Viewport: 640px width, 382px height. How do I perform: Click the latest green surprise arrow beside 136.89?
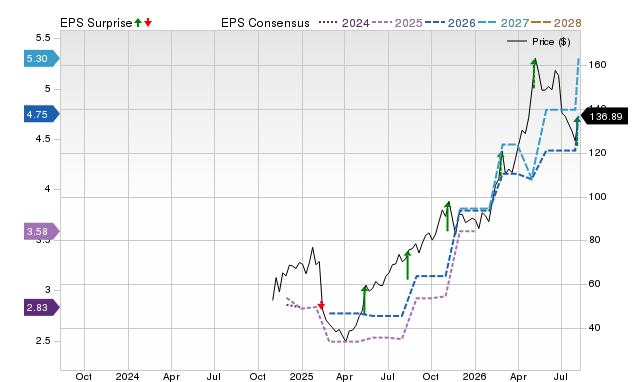577,131
